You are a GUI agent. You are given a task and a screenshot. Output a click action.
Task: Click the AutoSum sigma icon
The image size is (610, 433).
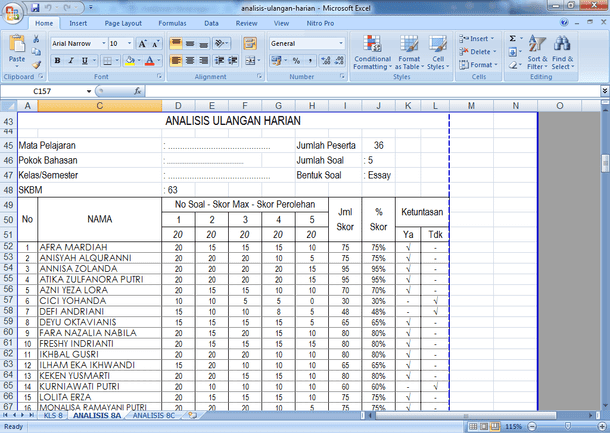[513, 38]
